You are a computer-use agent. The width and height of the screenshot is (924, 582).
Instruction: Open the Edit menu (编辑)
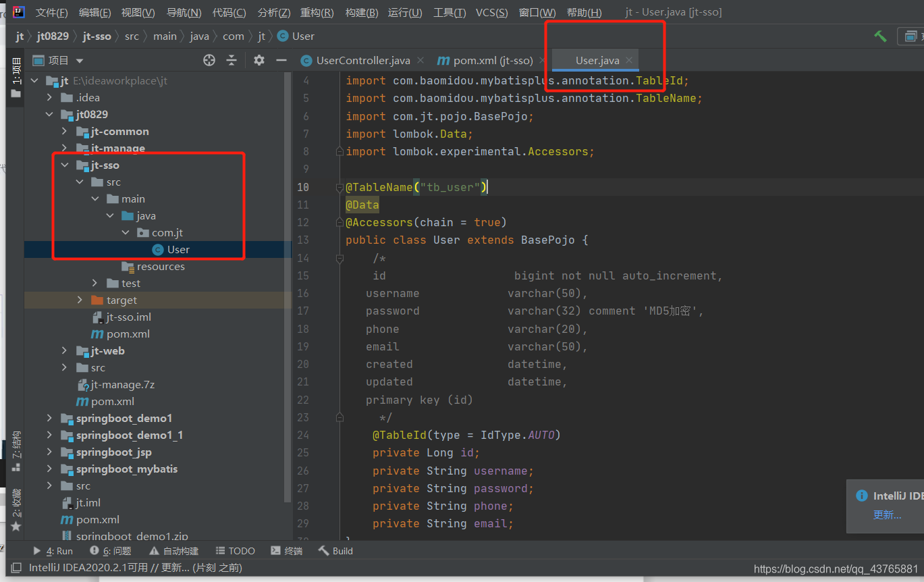[95, 13]
